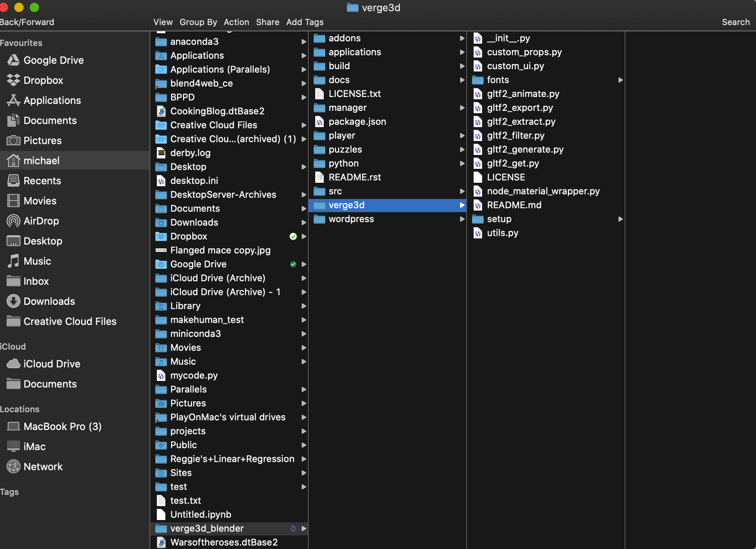Expand the puzzles folder arrow
Screen dimensions: 756x549
(x=462, y=150)
